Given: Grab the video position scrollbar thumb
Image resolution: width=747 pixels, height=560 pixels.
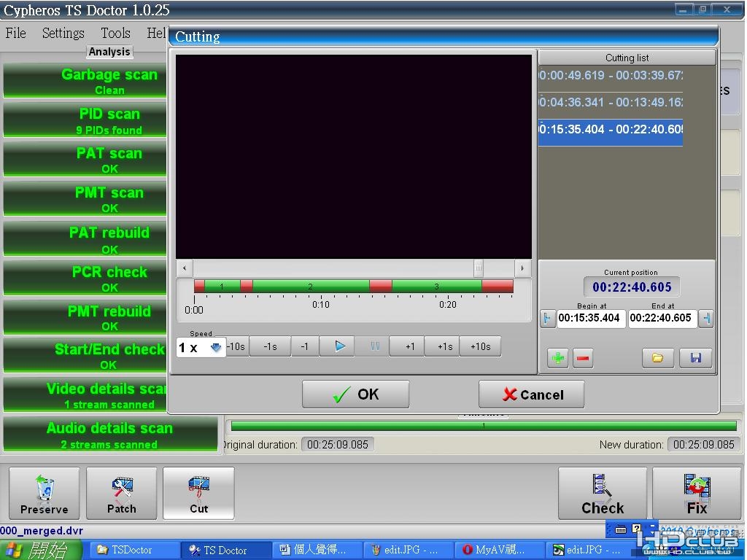Looking at the screenshot, I should click(479, 268).
